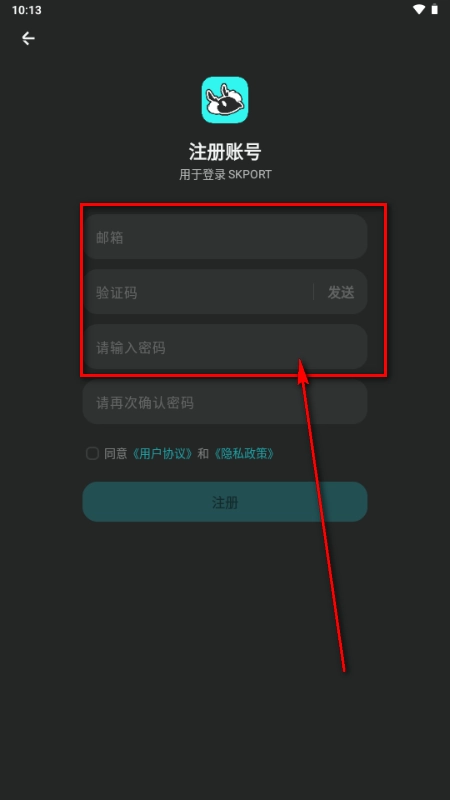Tap the 和 text between the links
The height and width of the screenshot is (800, 450).
click(x=203, y=454)
